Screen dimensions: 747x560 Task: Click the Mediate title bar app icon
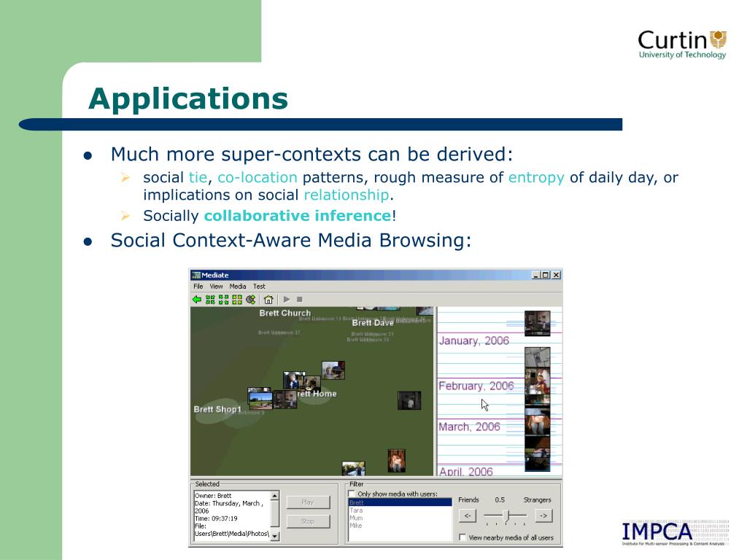196,275
